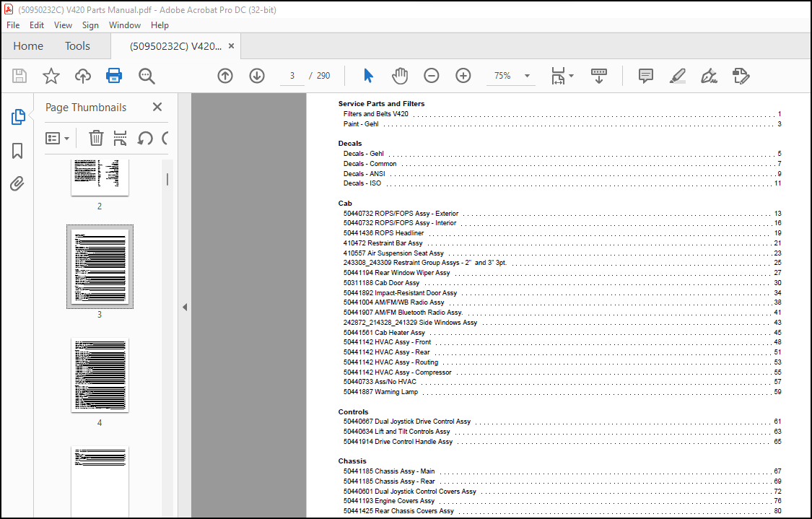Click '50441004 AM/FM/WB Radio Assy' entry
812x519 pixels.
(394, 302)
